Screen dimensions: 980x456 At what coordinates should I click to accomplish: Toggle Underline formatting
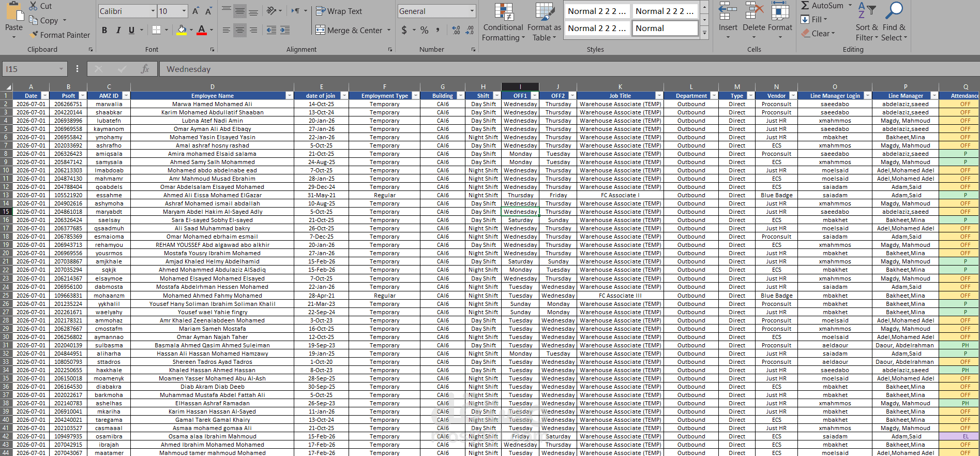click(x=131, y=30)
